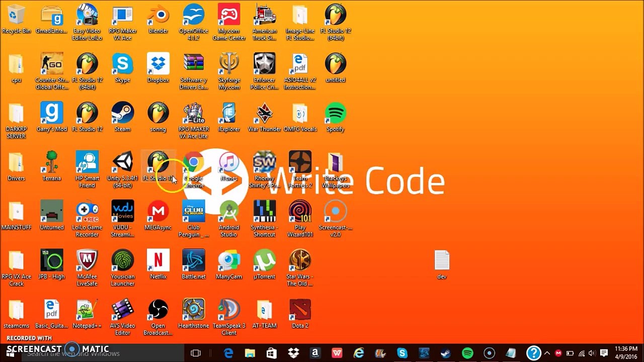
Task: Launch MEGAsync from the desktop
Action: pyautogui.click(x=158, y=216)
